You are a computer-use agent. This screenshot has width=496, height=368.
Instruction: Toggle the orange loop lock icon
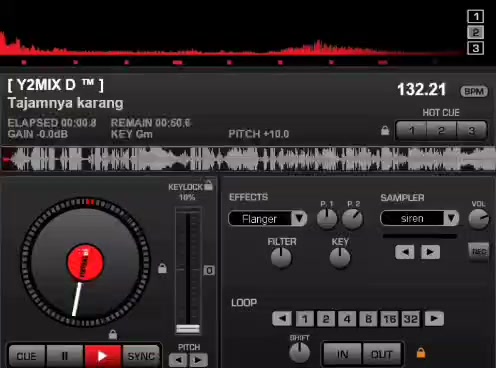[x=421, y=353]
